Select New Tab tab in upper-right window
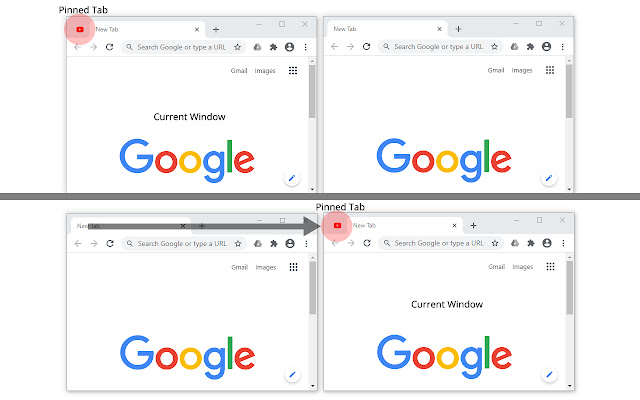 point(386,29)
